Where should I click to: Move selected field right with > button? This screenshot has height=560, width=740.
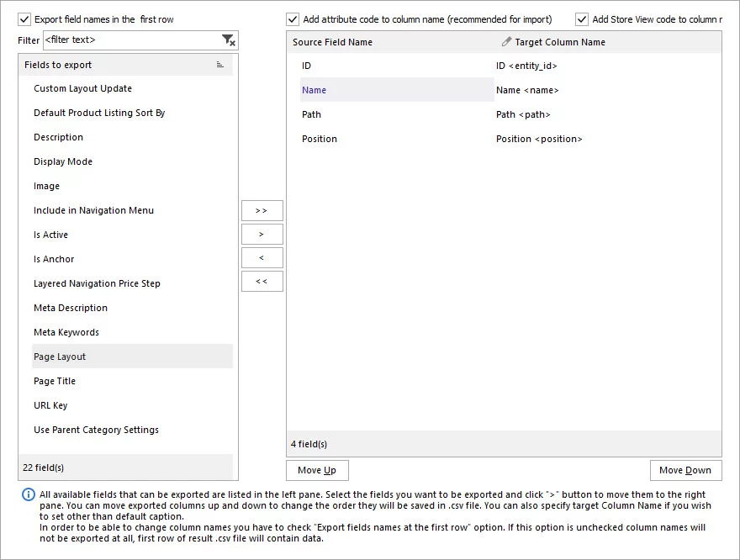pos(262,234)
